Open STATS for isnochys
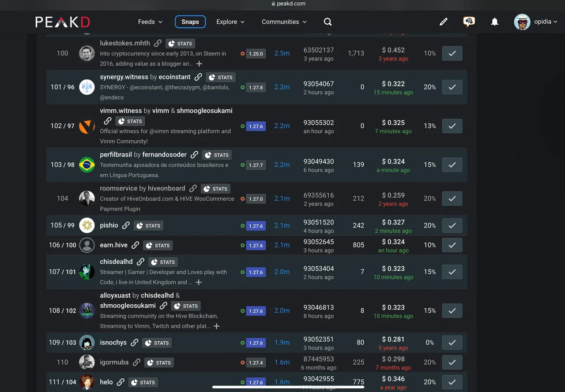Screen dimensions: 565x392 [157, 343]
